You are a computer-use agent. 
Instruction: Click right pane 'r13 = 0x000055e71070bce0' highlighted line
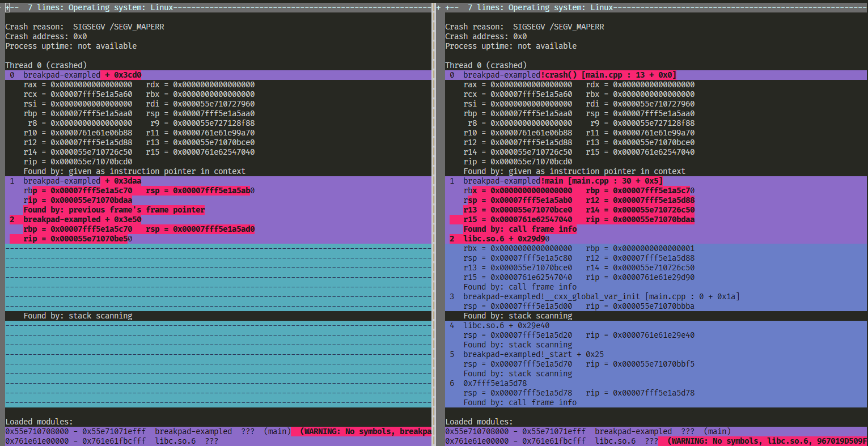click(x=518, y=210)
